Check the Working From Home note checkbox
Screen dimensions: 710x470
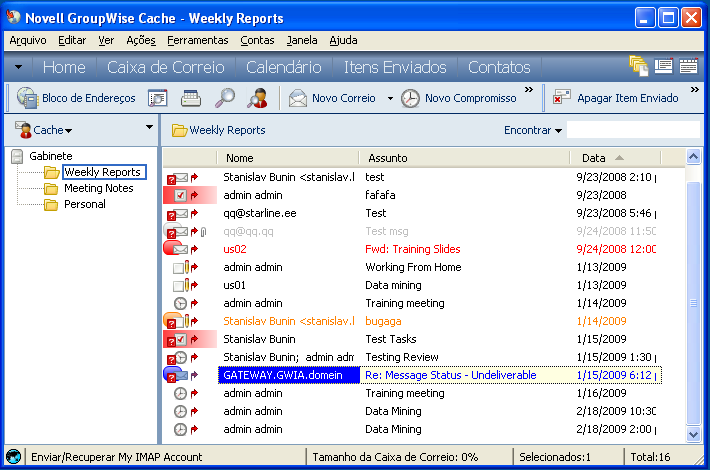pos(177,268)
